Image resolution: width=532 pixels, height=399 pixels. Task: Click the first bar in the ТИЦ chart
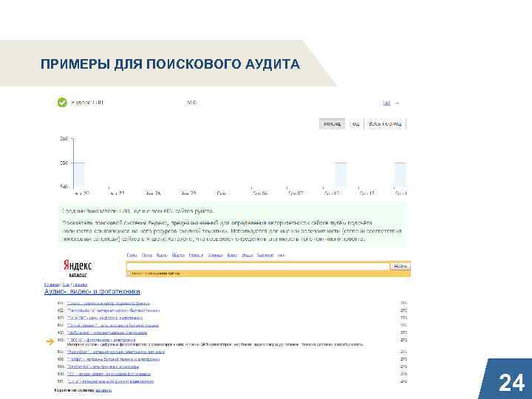pyautogui.click(x=79, y=174)
